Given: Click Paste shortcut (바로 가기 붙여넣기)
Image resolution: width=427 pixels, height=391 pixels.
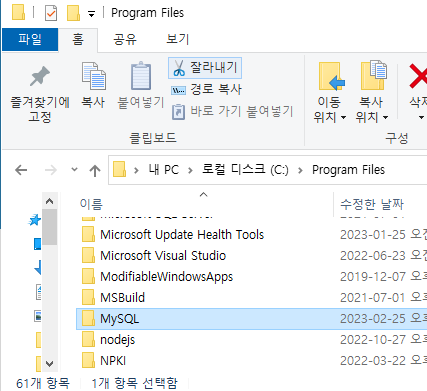Looking at the screenshot, I should (x=232, y=111).
